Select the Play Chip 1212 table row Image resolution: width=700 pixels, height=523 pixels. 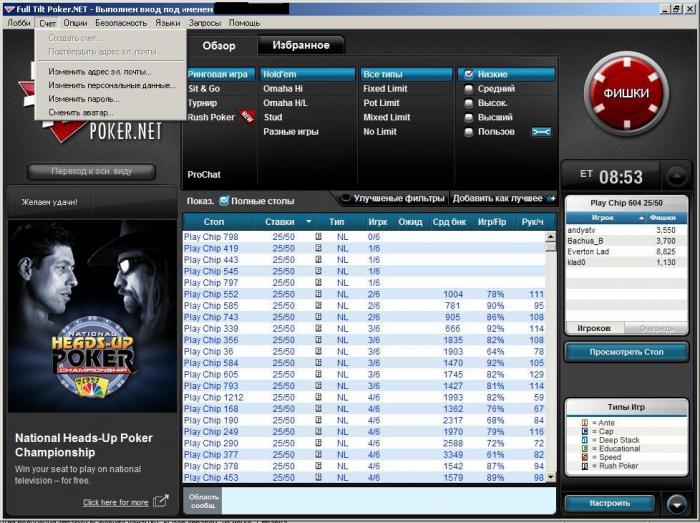coord(364,397)
